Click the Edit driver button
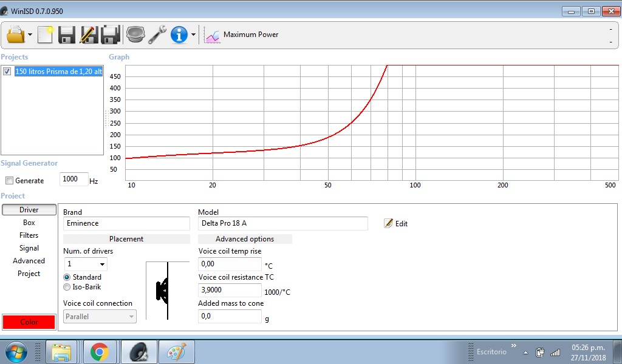The image size is (622, 364). click(x=396, y=223)
